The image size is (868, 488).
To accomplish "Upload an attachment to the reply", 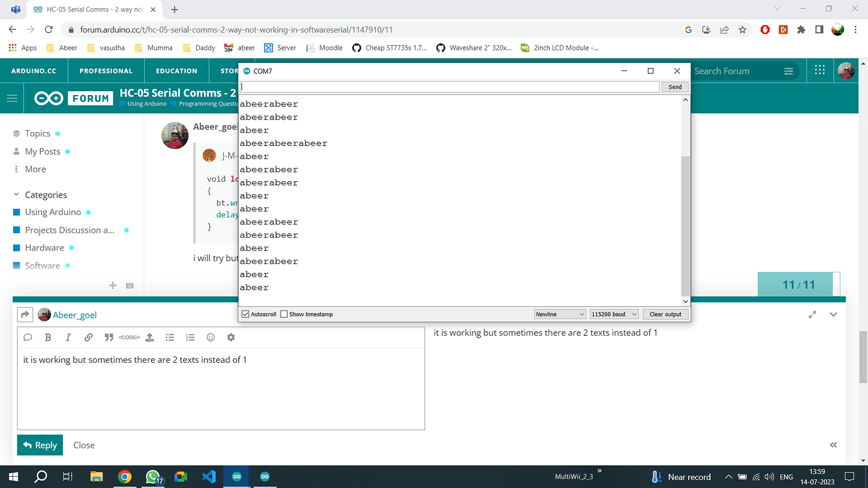I will tap(149, 337).
